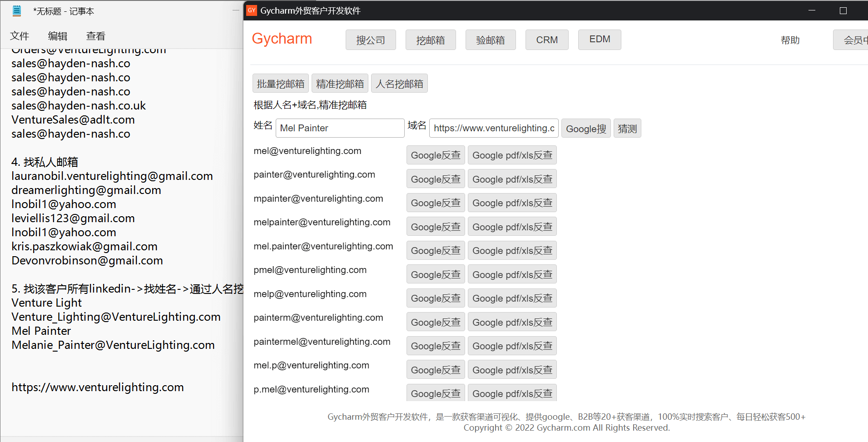Click Melanie_Painter@VentureLighting.com line in Notepad
The image size is (868, 442).
[x=113, y=345]
